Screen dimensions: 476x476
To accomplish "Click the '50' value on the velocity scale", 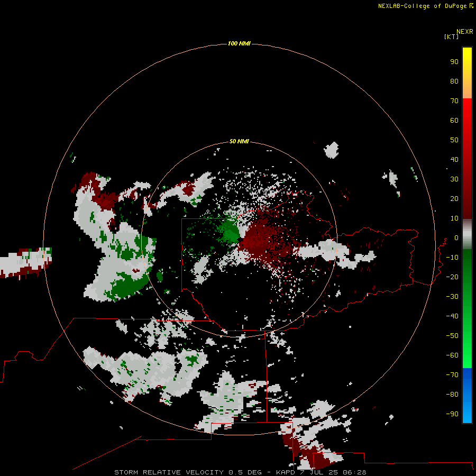I will (x=454, y=140).
